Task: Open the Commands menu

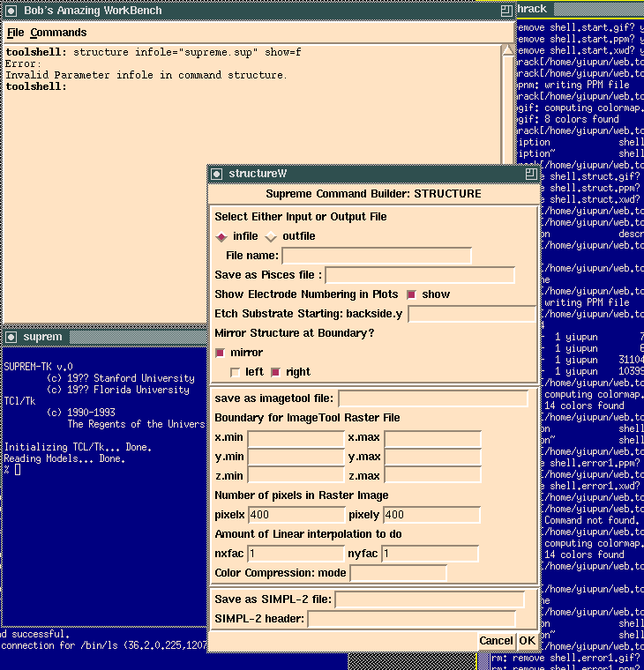Action: pyautogui.click(x=58, y=33)
